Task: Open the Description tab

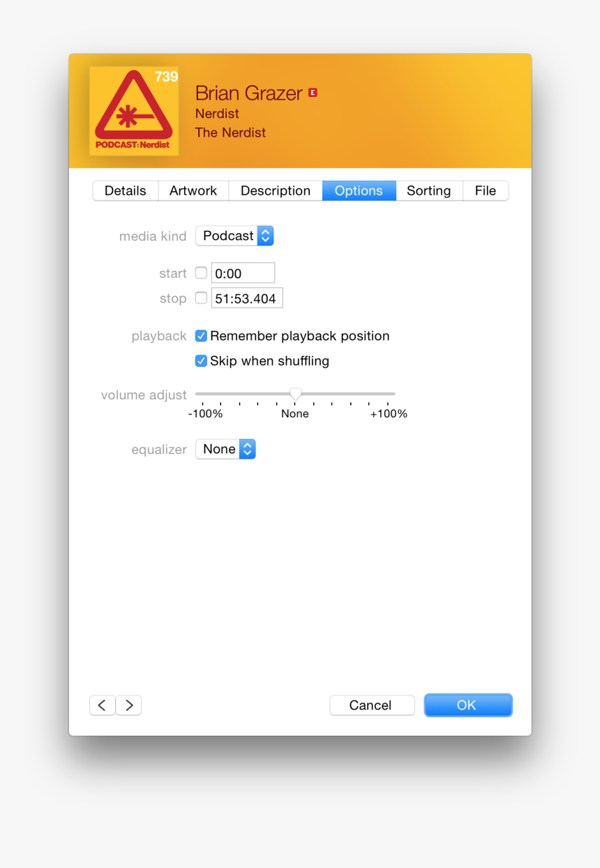Action: pos(276,190)
